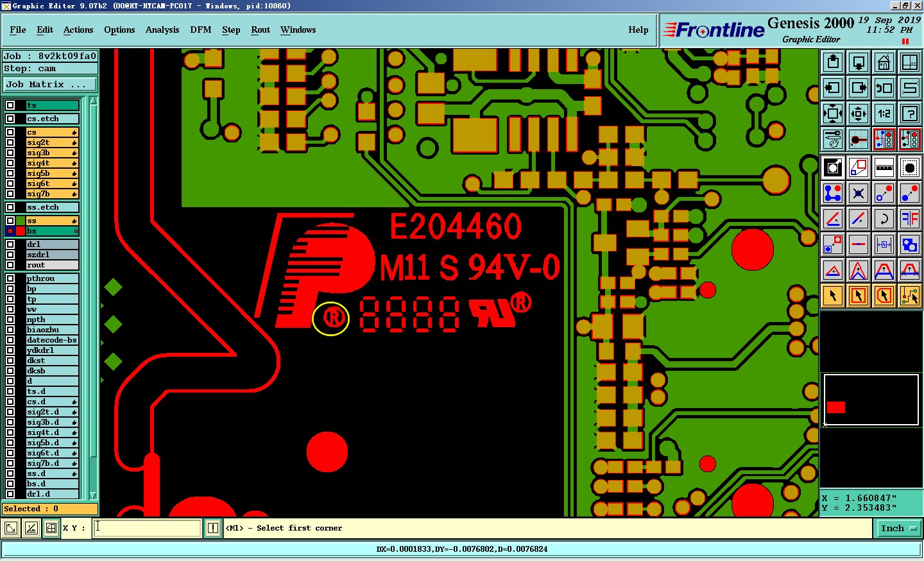Open the Analysis menu

pyautogui.click(x=162, y=30)
